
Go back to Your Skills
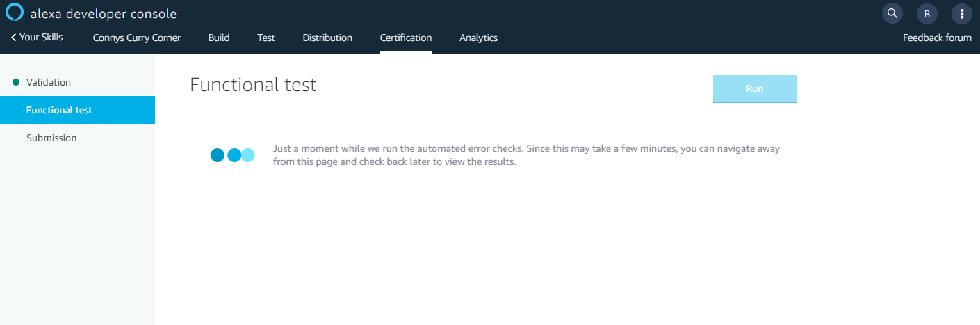(37, 38)
